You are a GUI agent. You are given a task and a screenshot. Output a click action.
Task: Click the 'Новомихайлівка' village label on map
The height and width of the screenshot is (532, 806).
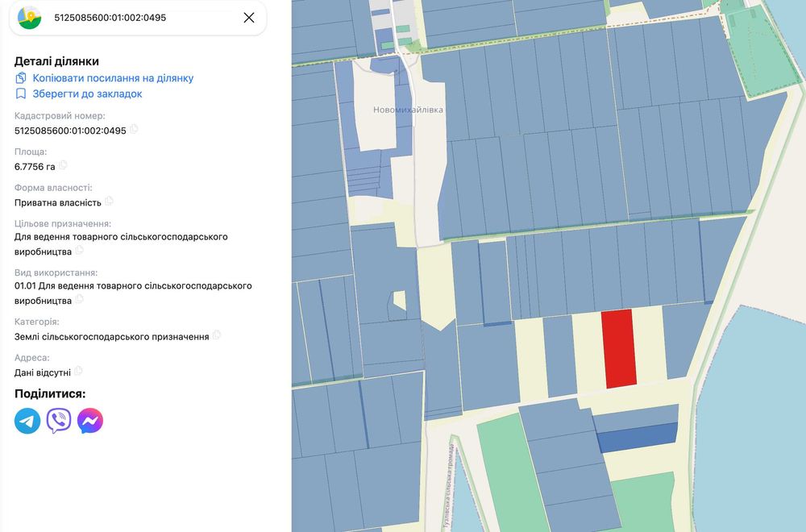point(408,110)
